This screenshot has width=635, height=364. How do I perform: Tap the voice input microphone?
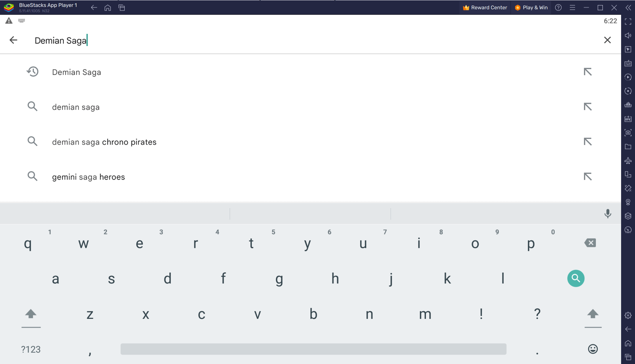pyautogui.click(x=608, y=214)
